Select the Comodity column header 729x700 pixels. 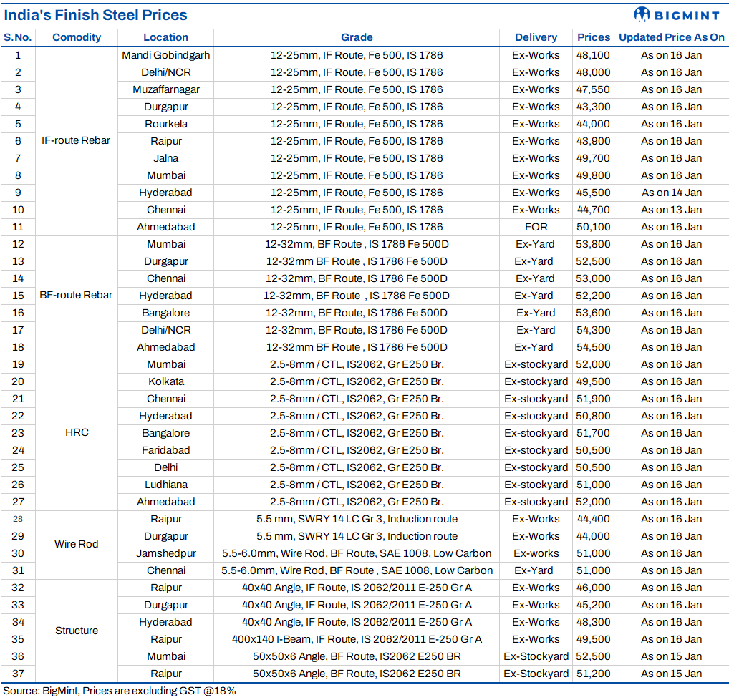coord(77,37)
